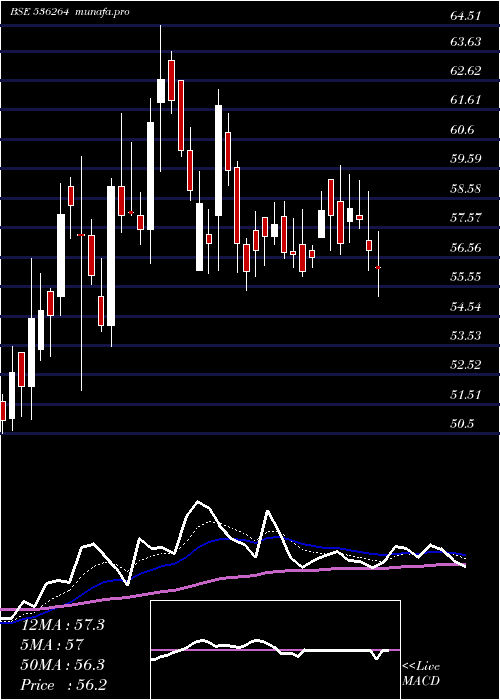The image size is (500, 700).
Task: Select the 58.58 price axis label
Action: pos(466,188)
